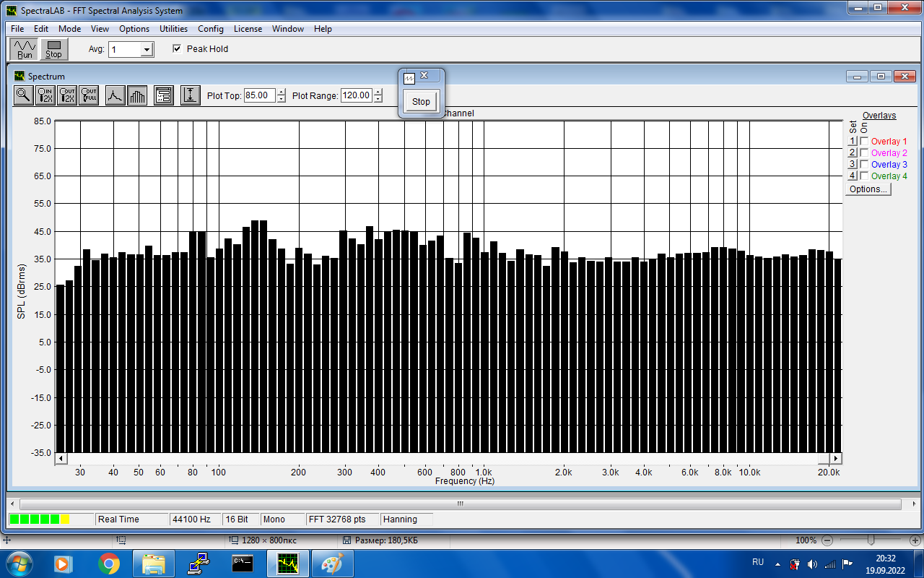
Task: Launch Google Chrome from the taskbar
Action: (109, 563)
